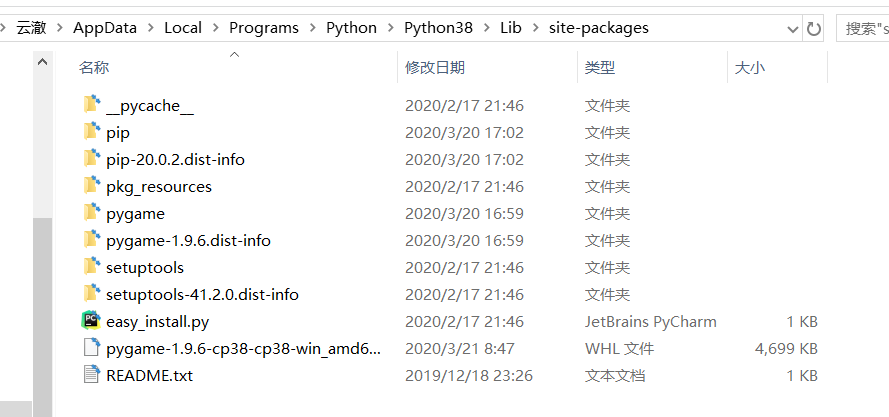Click the JetBrains PyCharm type cell

coord(651,322)
